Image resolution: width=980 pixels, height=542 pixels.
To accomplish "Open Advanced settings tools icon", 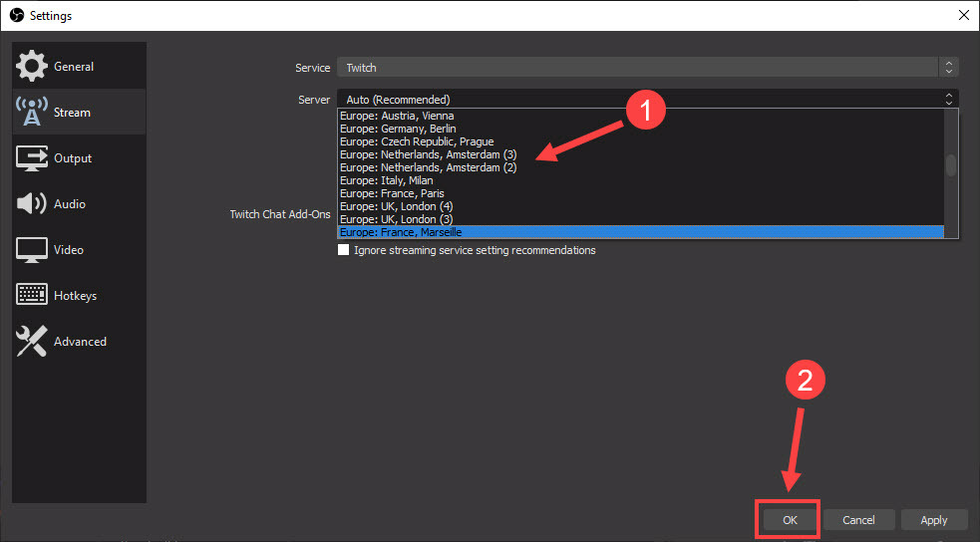I will click(x=32, y=342).
